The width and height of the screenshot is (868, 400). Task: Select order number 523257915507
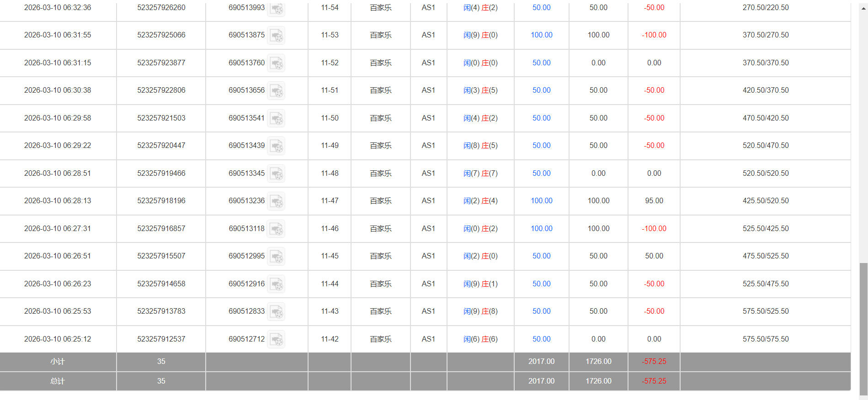coord(161,256)
